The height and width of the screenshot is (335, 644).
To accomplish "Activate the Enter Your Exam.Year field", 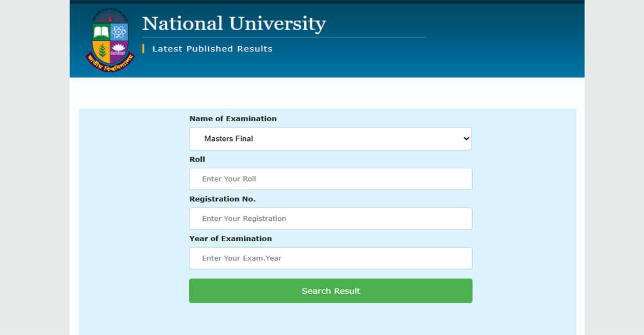I will [331, 258].
